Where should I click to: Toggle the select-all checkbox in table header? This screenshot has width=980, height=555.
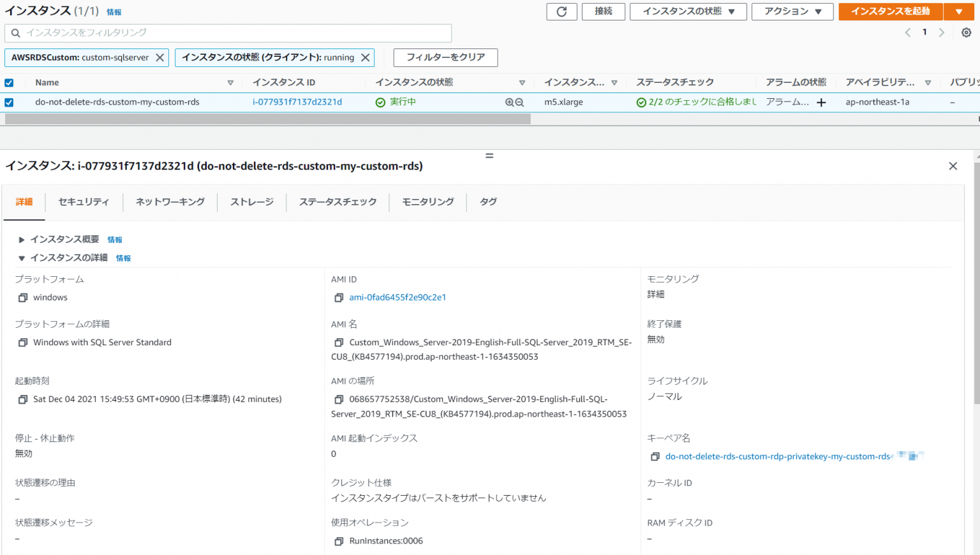[9, 82]
